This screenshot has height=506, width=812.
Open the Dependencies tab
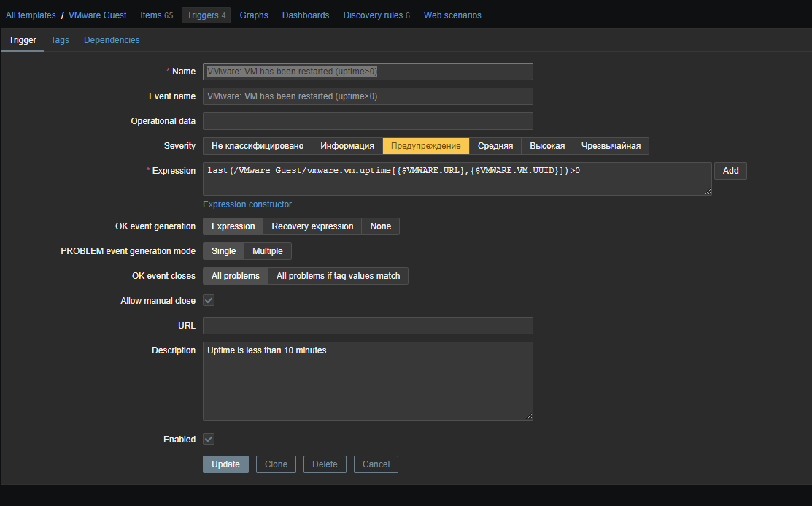point(111,40)
